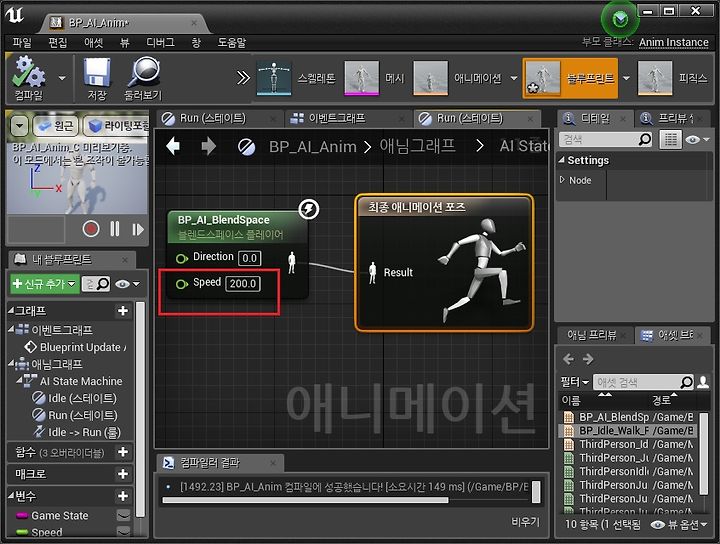
Task: Click the Lit view mode (라이팅포함) button
Action: click(118, 126)
